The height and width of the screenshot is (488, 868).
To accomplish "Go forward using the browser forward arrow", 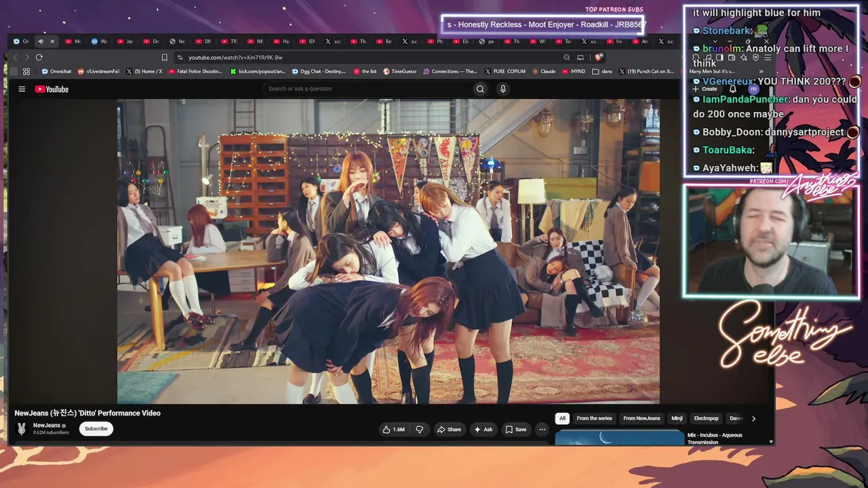I will click(26, 58).
